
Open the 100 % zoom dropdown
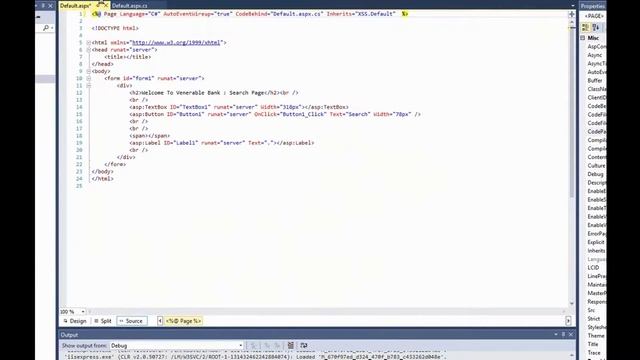83,311
